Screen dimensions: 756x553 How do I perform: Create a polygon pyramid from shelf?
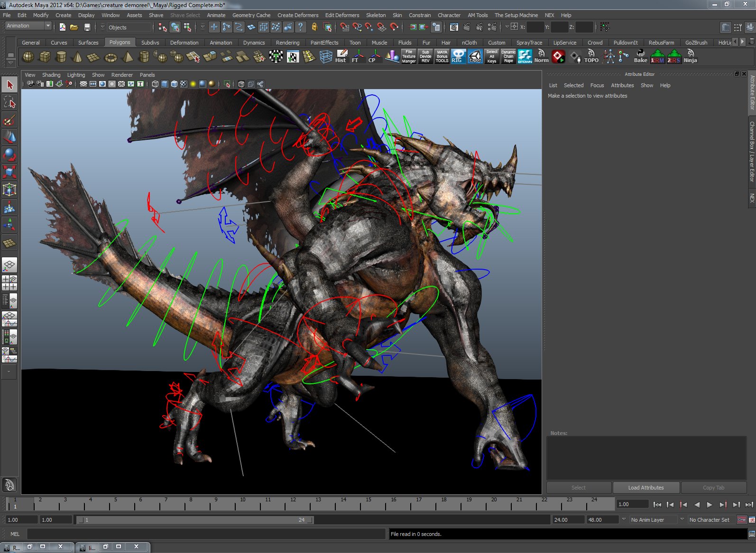tap(128, 57)
